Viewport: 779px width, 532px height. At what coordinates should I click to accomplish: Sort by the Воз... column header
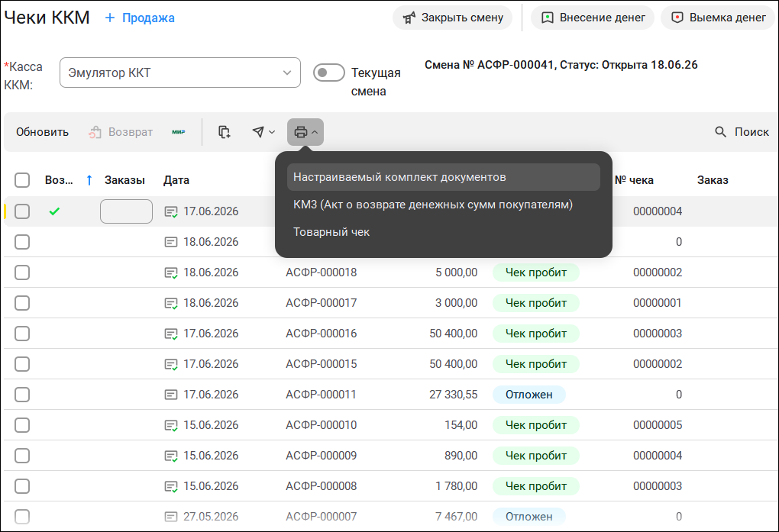tap(59, 180)
